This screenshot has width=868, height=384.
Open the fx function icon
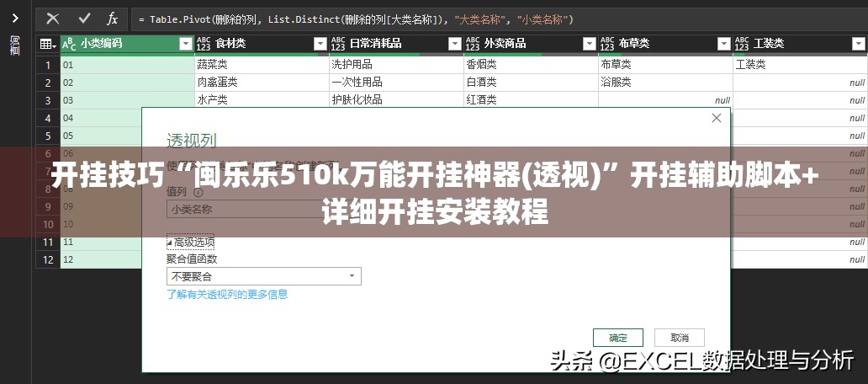coord(113,19)
